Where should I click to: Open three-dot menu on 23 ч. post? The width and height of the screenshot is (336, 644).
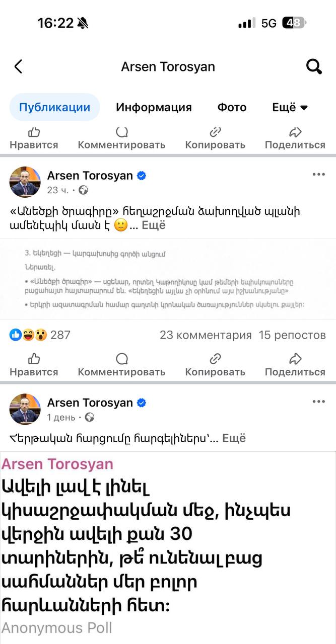point(318,175)
